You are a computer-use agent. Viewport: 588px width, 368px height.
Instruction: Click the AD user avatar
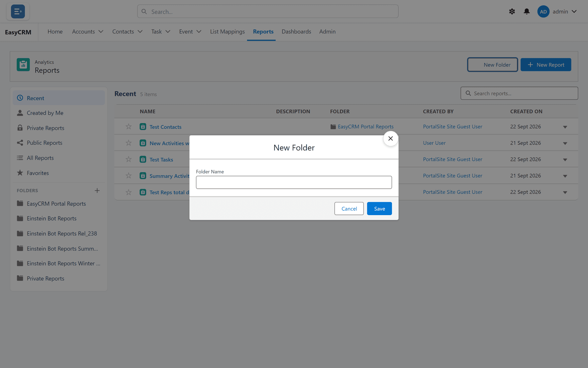(x=543, y=11)
